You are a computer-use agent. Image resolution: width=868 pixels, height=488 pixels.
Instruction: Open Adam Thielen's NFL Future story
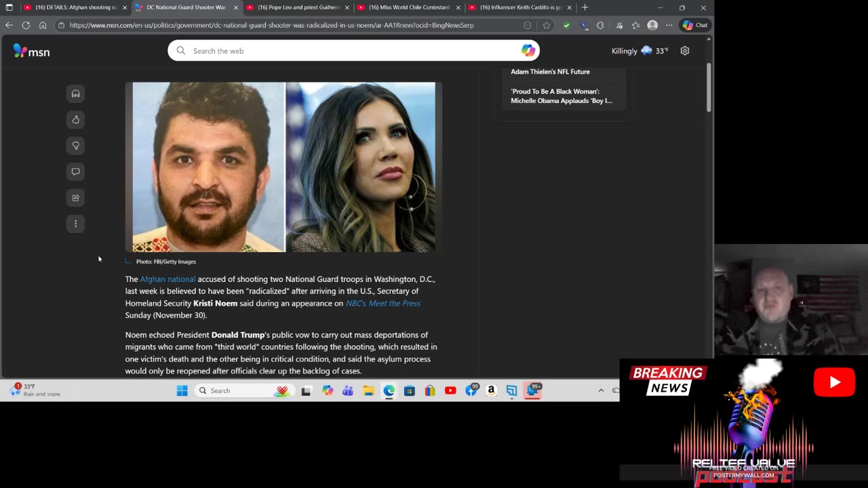point(550,72)
